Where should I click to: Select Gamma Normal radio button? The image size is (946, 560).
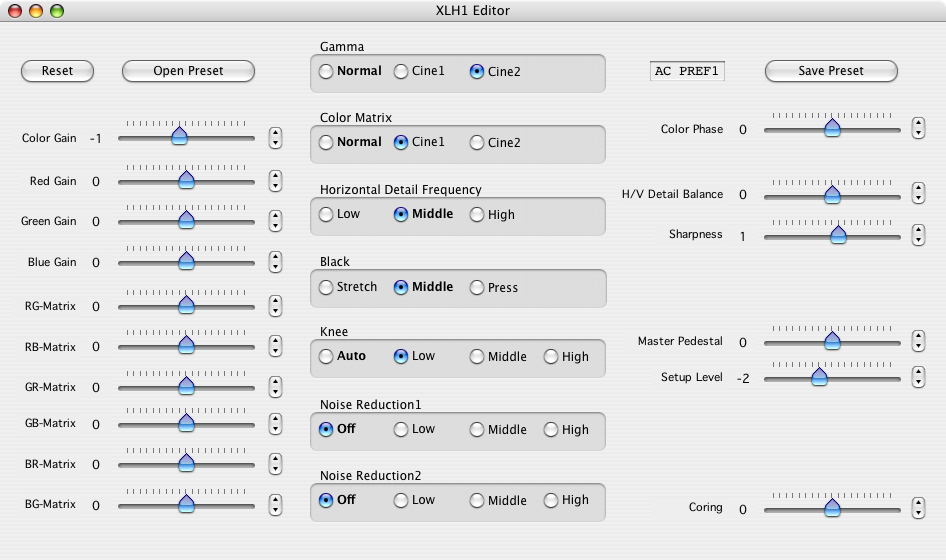click(x=326, y=71)
